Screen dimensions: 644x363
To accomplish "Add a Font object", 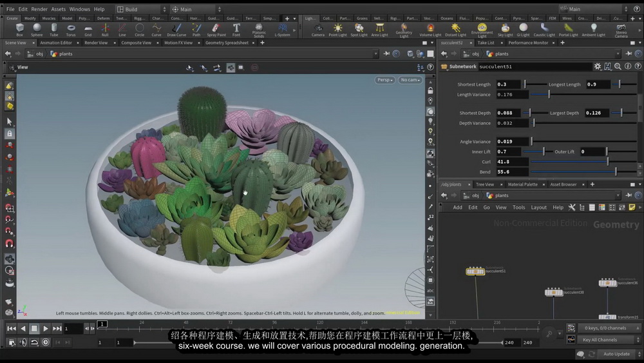I will coord(236,30).
